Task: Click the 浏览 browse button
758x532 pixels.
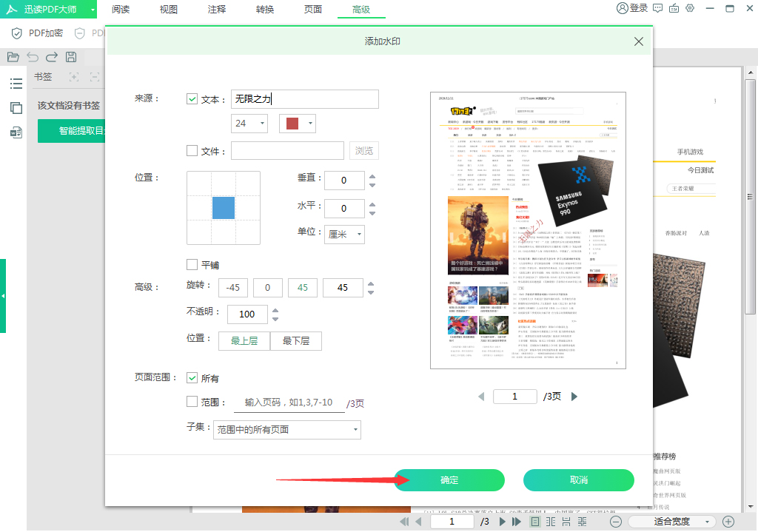Action: click(x=363, y=150)
